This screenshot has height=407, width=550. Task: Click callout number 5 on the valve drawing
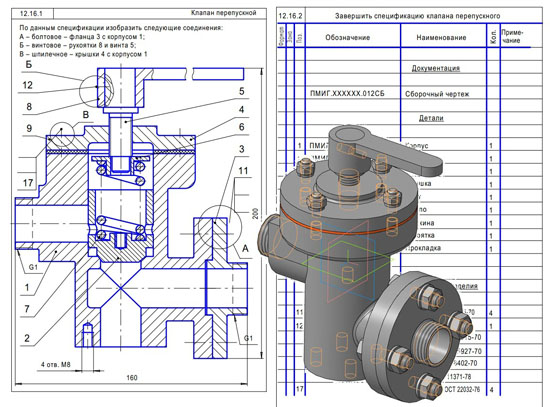[242, 91]
